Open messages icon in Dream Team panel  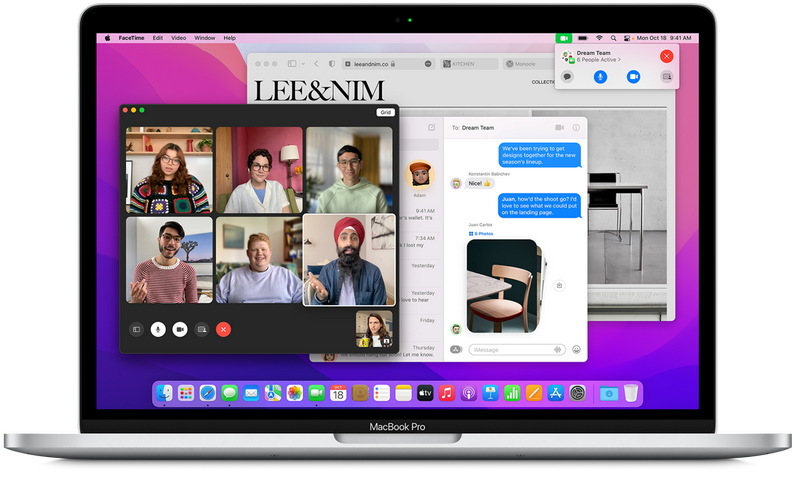pyautogui.click(x=567, y=76)
